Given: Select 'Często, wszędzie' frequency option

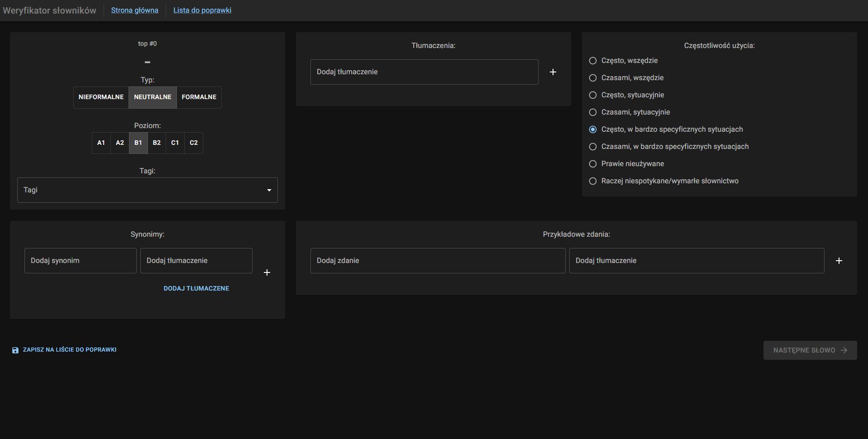Looking at the screenshot, I should click(x=593, y=61).
